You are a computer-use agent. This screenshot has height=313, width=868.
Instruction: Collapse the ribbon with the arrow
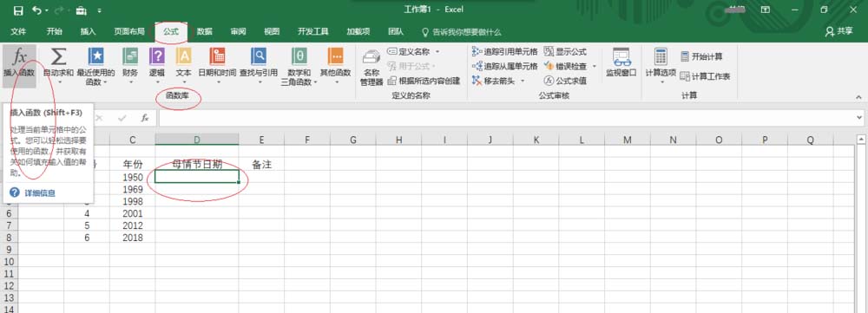pos(858,97)
